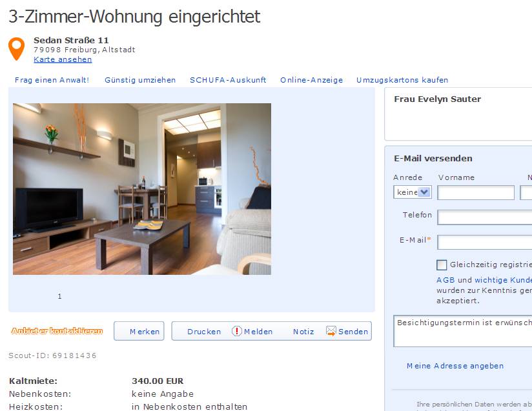Viewport: 532px width, 411px height.
Task: Click the Besichtigungstermin message text box
Action: pos(463,331)
